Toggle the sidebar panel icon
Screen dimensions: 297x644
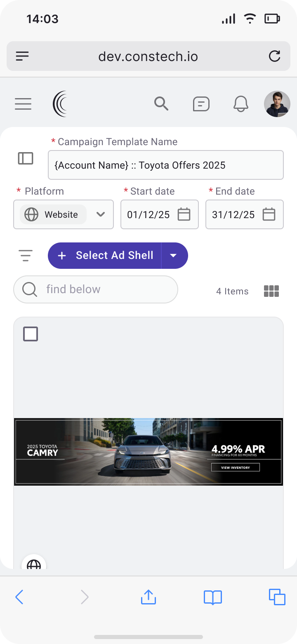[26, 158]
